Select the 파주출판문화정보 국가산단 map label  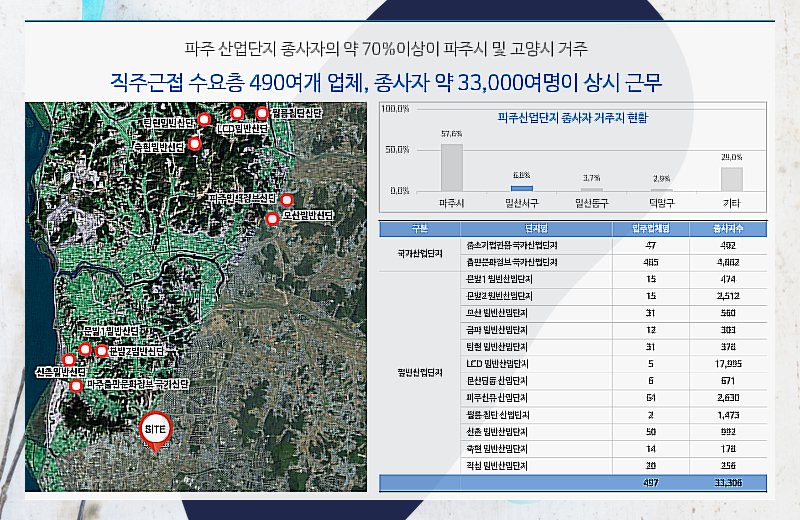pyautogui.click(x=137, y=384)
